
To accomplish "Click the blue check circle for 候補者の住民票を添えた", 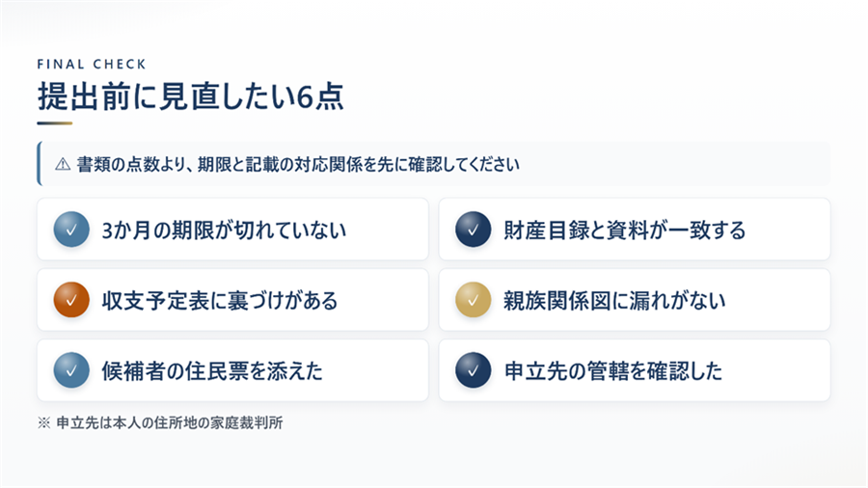I will pyautogui.click(x=71, y=370).
